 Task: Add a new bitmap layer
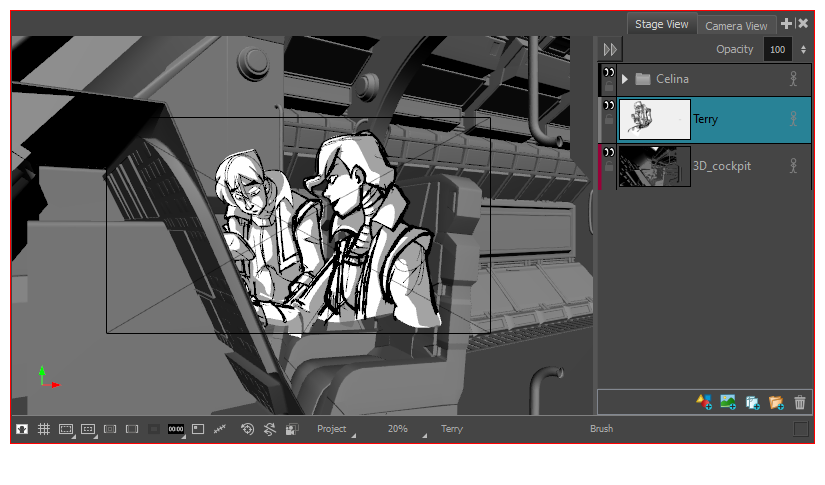point(728,402)
